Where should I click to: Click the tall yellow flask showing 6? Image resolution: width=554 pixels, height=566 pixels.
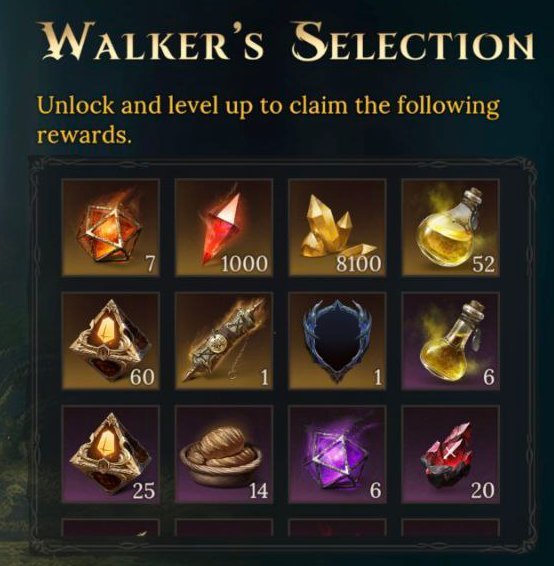point(450,341)
